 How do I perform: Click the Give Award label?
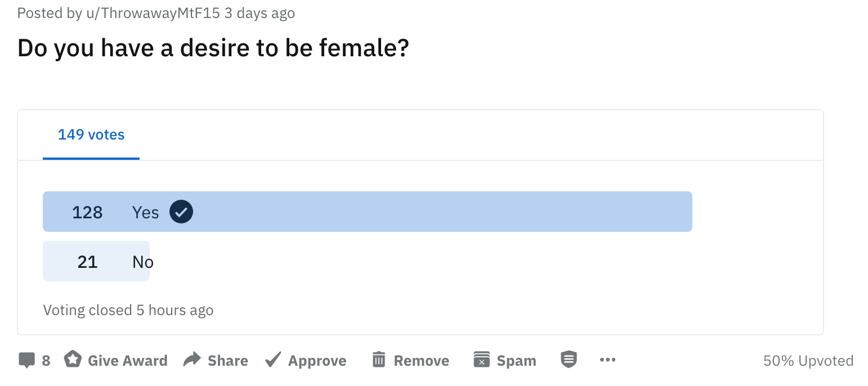tap(128, 361)
